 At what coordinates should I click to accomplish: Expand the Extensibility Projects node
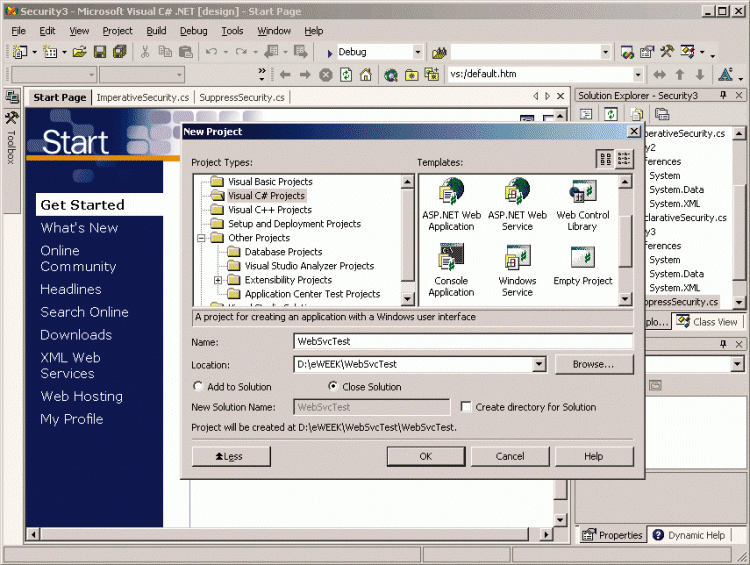[x=218, y=280]
